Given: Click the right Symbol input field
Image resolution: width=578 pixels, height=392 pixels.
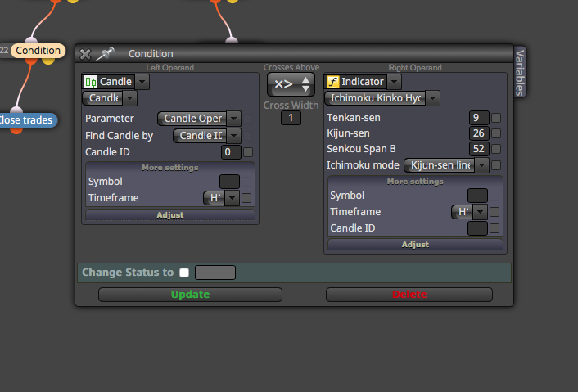Looking at the screenshot, I should click(x=477, y=196).
